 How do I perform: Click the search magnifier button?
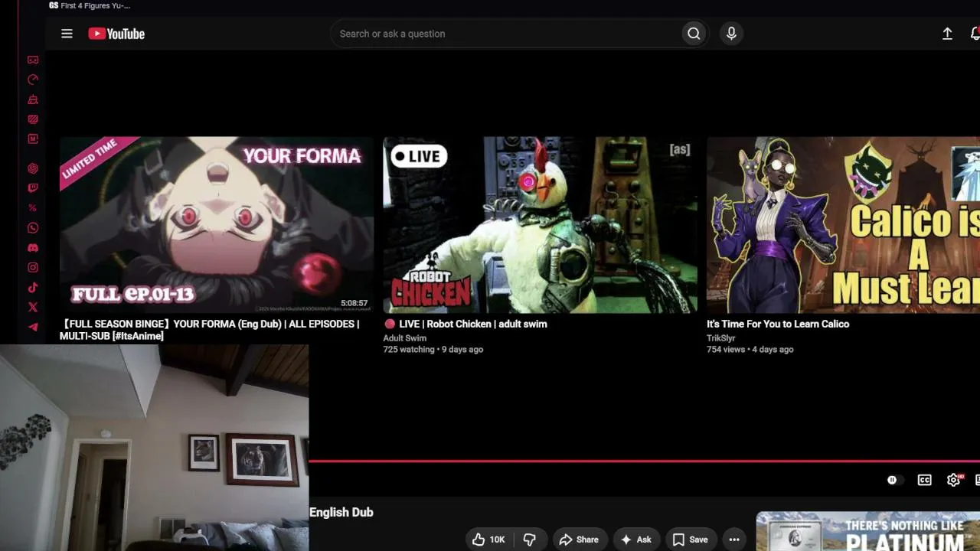click(x=694, y=34)
